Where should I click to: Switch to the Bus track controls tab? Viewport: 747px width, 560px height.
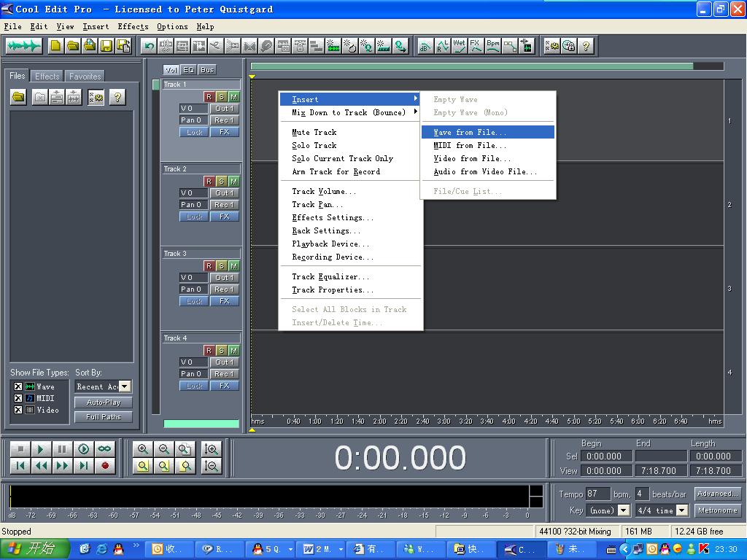pyautogui.click(x=206, y=69)
